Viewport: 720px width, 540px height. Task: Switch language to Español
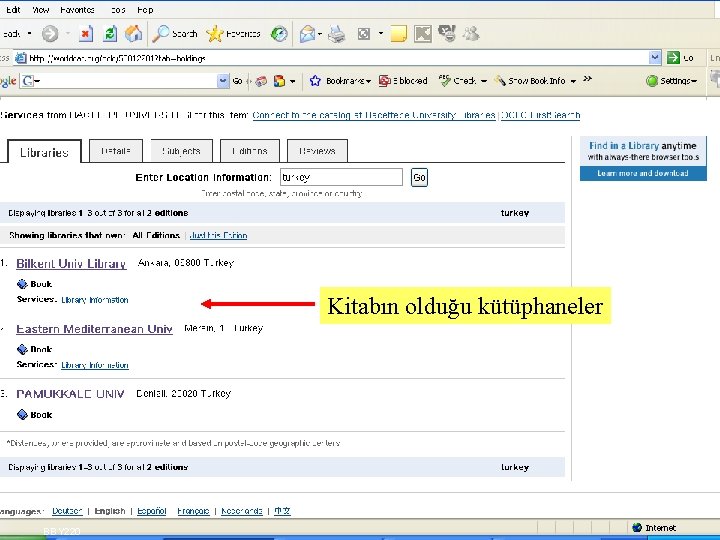pyautogui.click(x=152, y=511)
